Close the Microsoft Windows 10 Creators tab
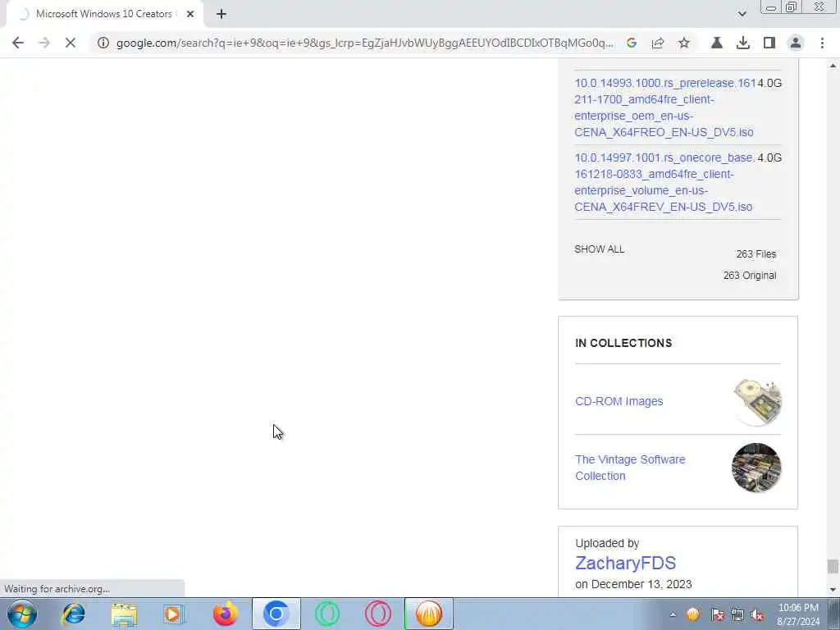 190,15
